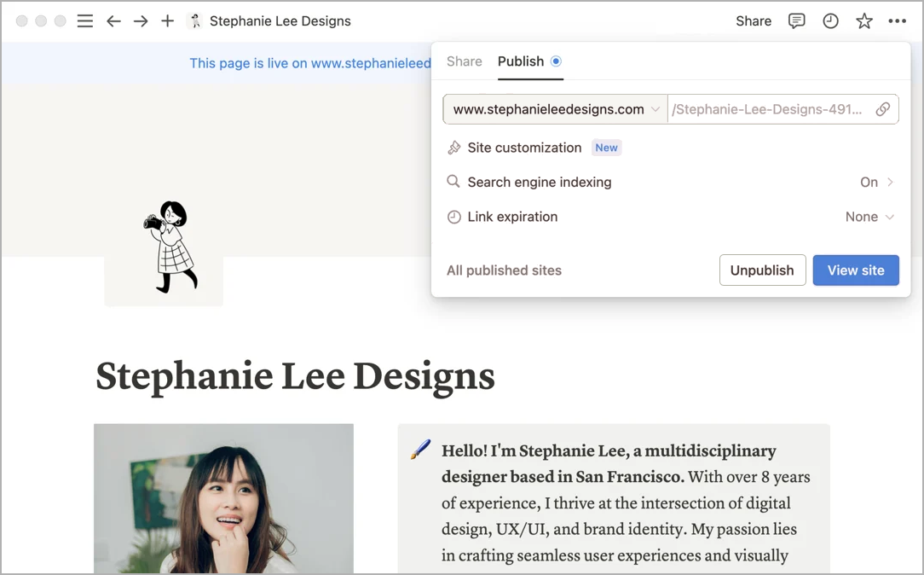This screenshot has width=924, height=575.
Task: Select the Publish tab
Action: (523, 61)
